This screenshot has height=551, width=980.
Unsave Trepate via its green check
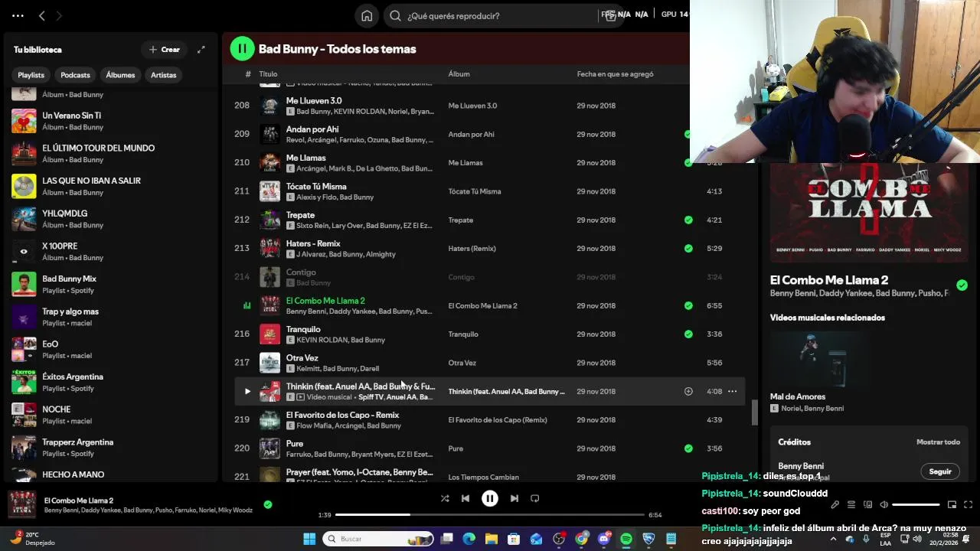(x=688, y=220)
